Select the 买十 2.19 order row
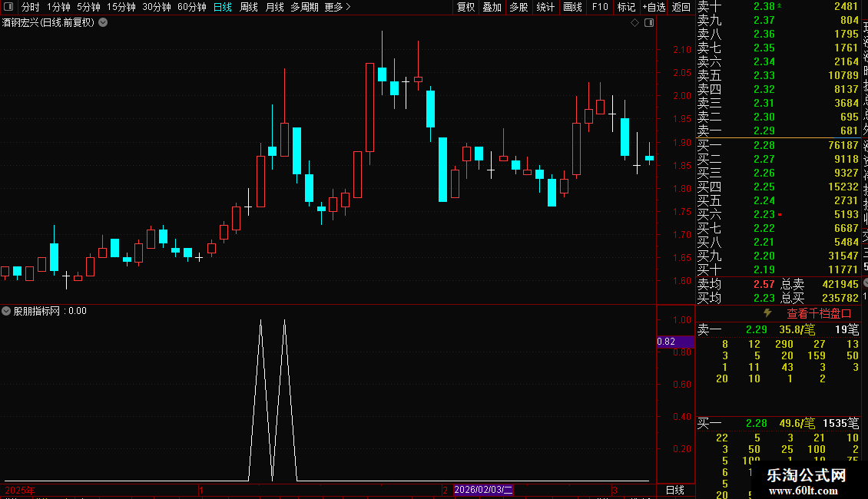868x499 pixels. click(778, 270)
